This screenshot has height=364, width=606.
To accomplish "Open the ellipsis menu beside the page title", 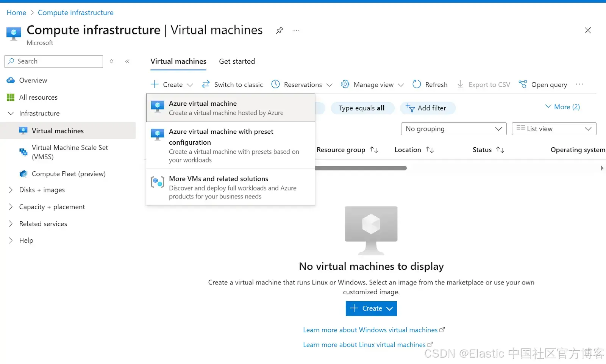I will coord(296,30).
